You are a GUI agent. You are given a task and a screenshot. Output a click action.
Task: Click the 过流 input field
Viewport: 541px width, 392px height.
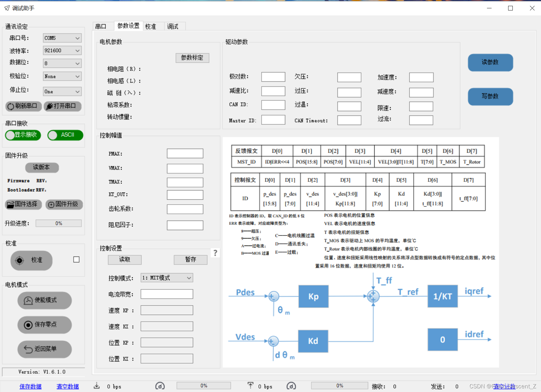point(421,120)
